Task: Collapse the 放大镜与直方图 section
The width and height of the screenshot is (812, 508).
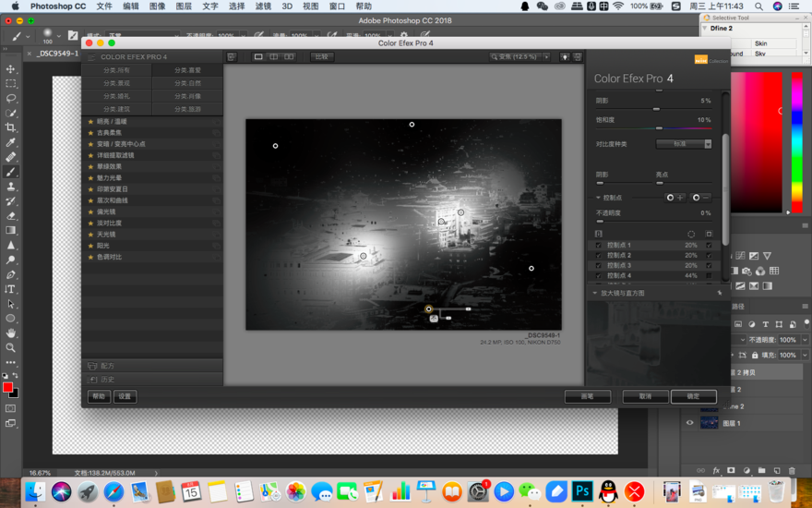Action: pyautogui.click(x=594, y=293)
